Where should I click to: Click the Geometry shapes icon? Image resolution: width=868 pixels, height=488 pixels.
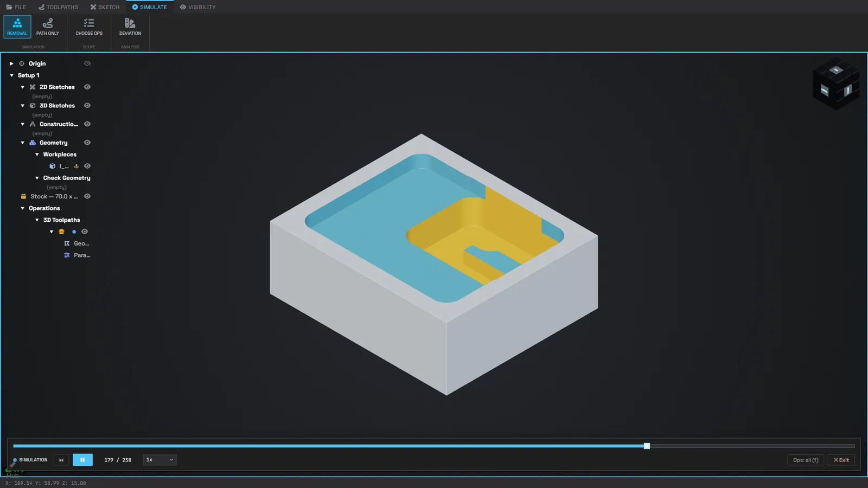coord(33,143)
